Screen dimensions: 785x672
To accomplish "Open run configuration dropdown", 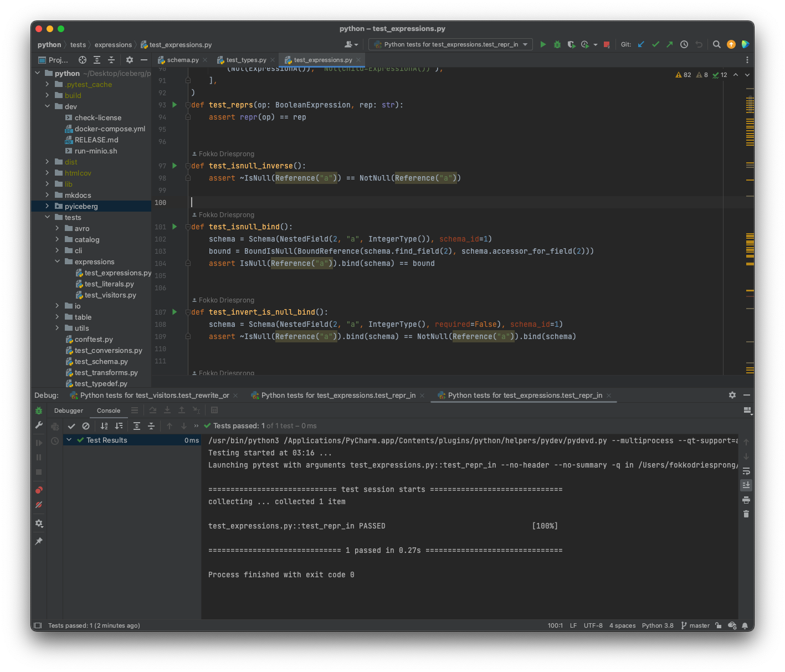I will (450, 44).
